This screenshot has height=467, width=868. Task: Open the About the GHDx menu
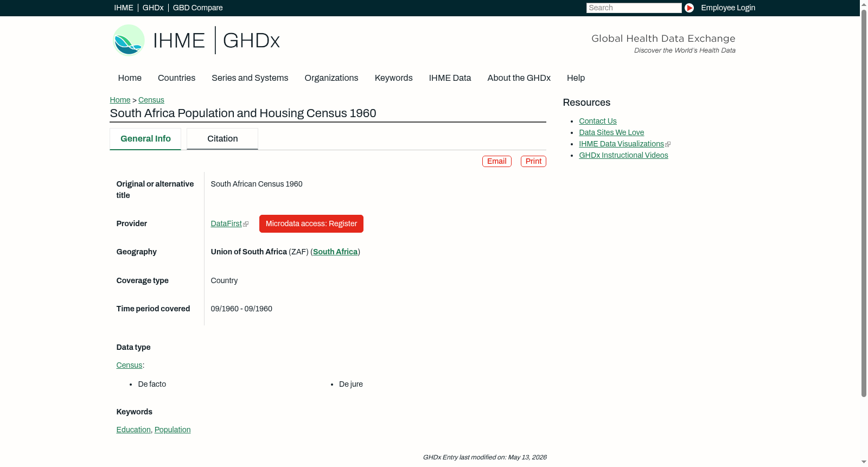point(519,78)
